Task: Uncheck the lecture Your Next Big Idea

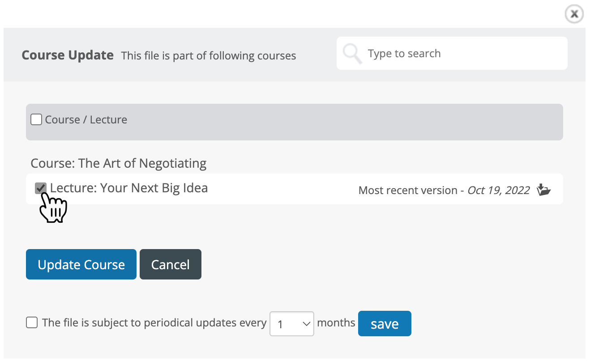Action: (x=40, y=188)
